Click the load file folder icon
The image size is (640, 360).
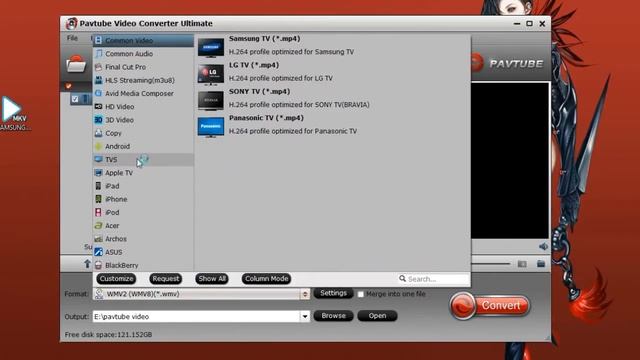[76, 64]
